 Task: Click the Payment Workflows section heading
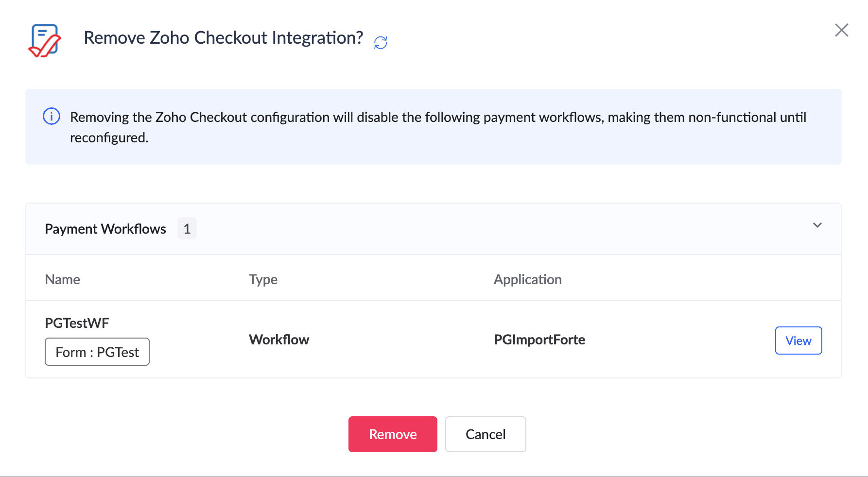coord(105,229)
